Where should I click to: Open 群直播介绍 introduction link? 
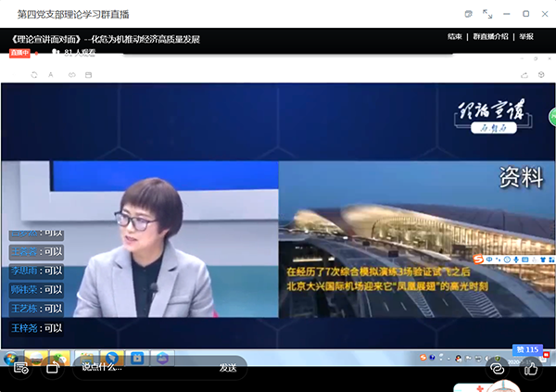click(x=491, y=37)
